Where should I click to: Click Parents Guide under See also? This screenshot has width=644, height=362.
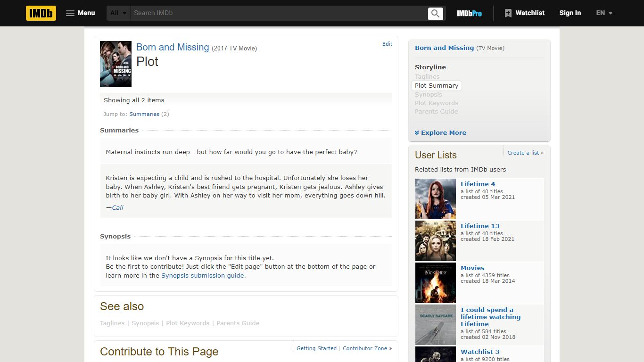[x=238, y=323]
